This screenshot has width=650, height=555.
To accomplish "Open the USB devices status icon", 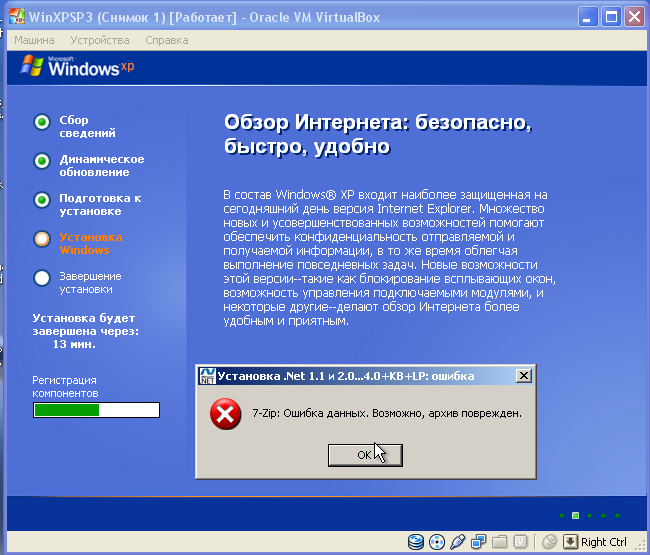I will click(x=458, y=542).
